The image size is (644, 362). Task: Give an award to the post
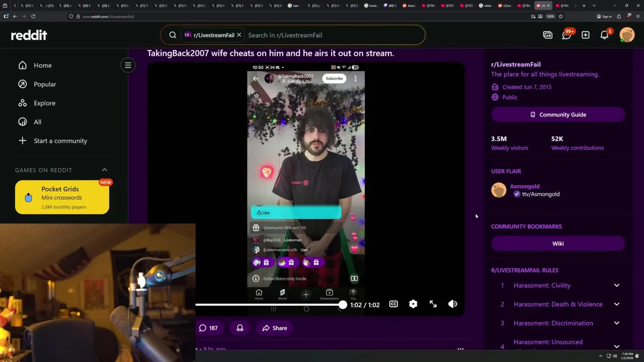pos(240,328)
